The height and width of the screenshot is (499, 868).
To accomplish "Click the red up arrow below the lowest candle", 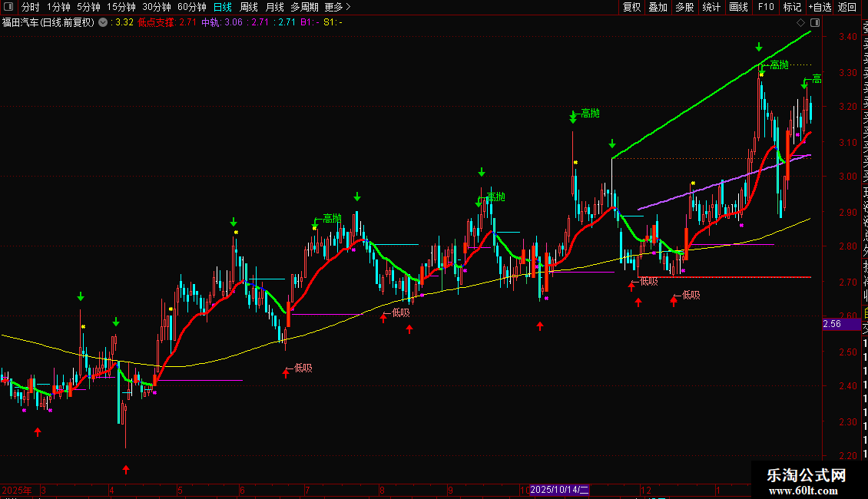I will (x=126, y=469).
